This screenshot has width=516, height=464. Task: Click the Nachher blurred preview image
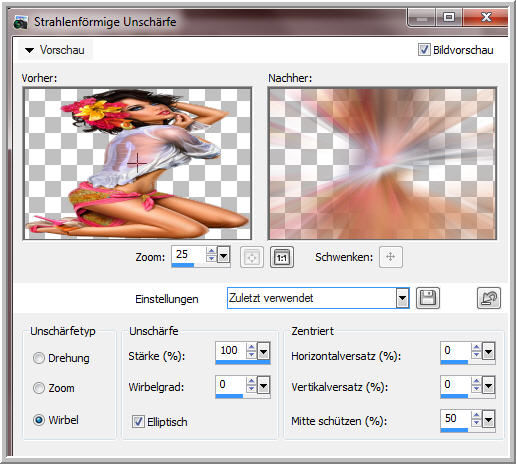point(382,163)
